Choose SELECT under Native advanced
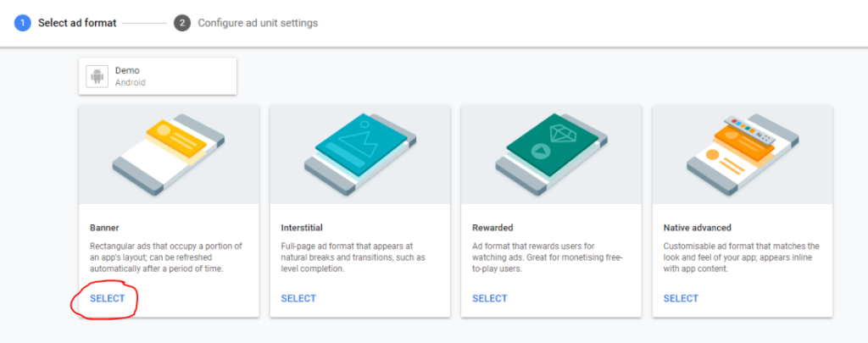868x343 pixels. (x=681, y=299)
